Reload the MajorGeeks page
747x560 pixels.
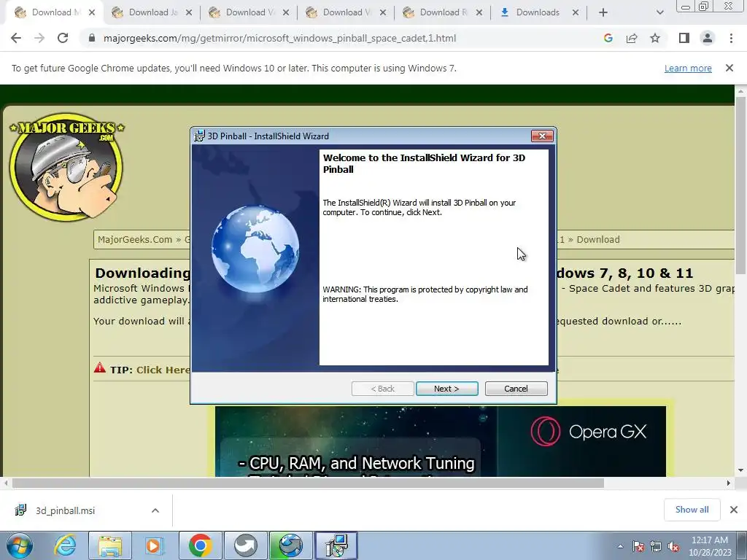click(x=63, y=38)
